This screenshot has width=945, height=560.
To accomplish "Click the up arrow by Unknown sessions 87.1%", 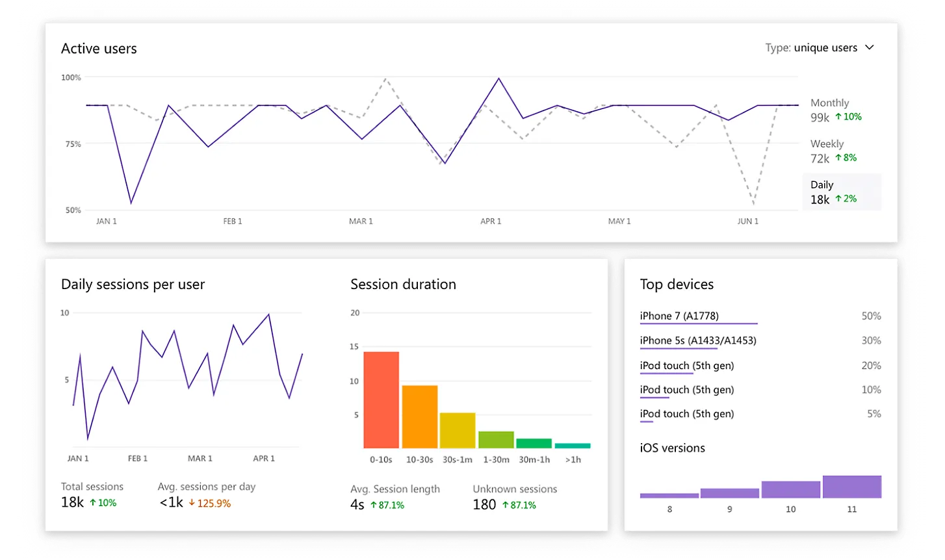I will [x=506, y=505].
